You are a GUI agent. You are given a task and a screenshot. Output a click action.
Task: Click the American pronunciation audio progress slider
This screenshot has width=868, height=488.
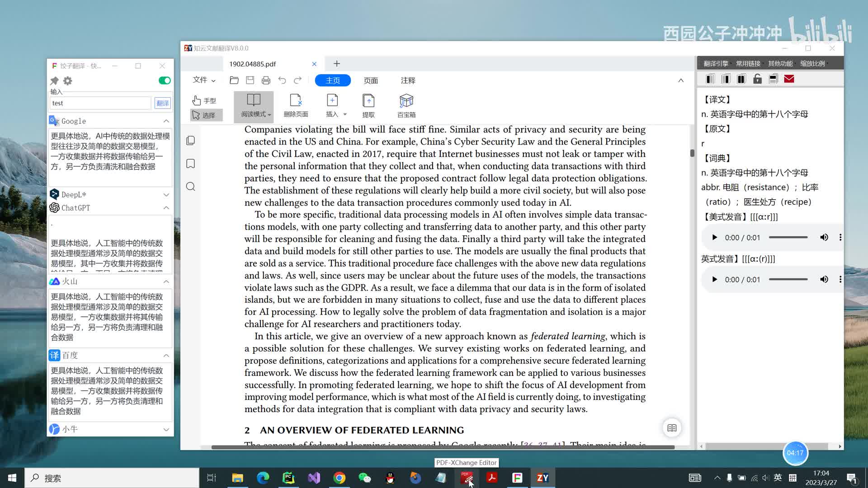coord(788,238)
